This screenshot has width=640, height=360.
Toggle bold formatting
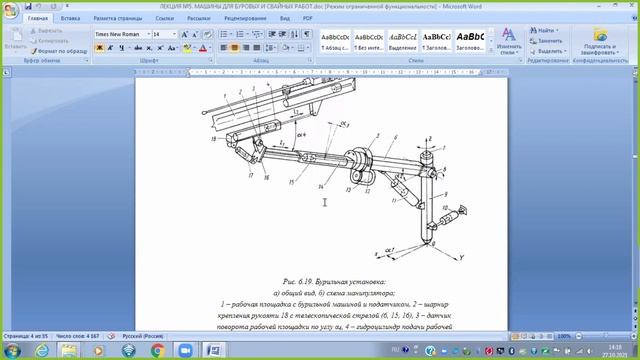click(x=99, y=48)
